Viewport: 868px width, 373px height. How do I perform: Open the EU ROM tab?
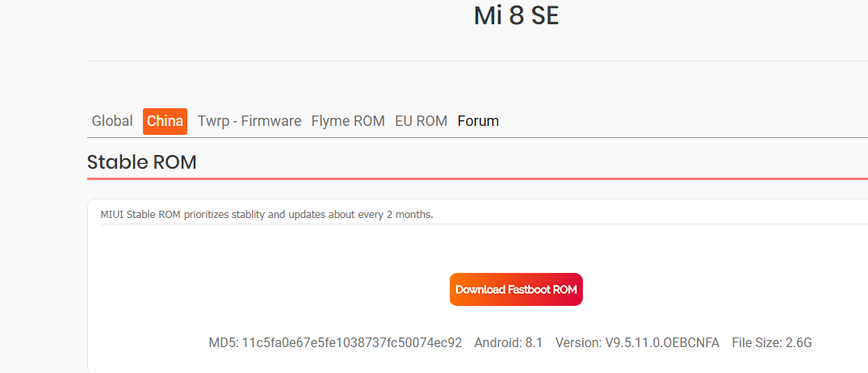pyautogui.click(x=421, y=121)
